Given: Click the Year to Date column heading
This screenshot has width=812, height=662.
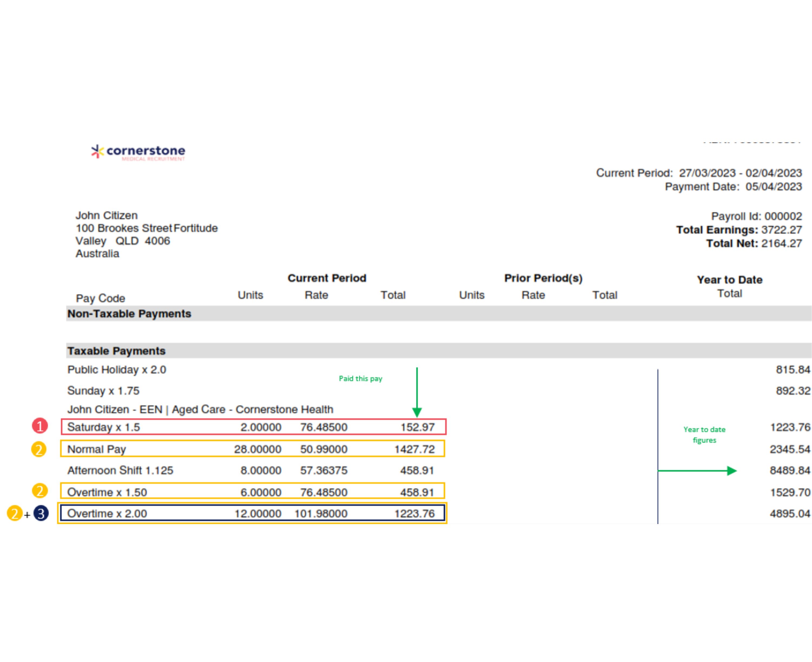Looking at the screenshot, I should point(729,279).
